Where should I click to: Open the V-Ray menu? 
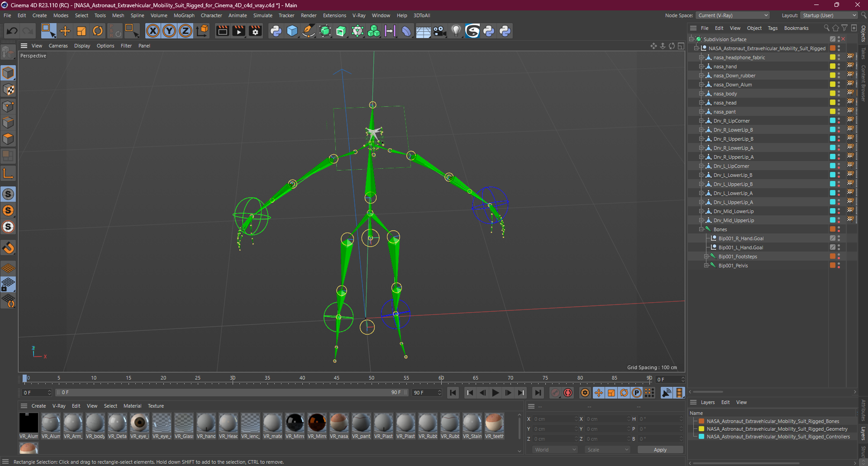click(359, 15)
